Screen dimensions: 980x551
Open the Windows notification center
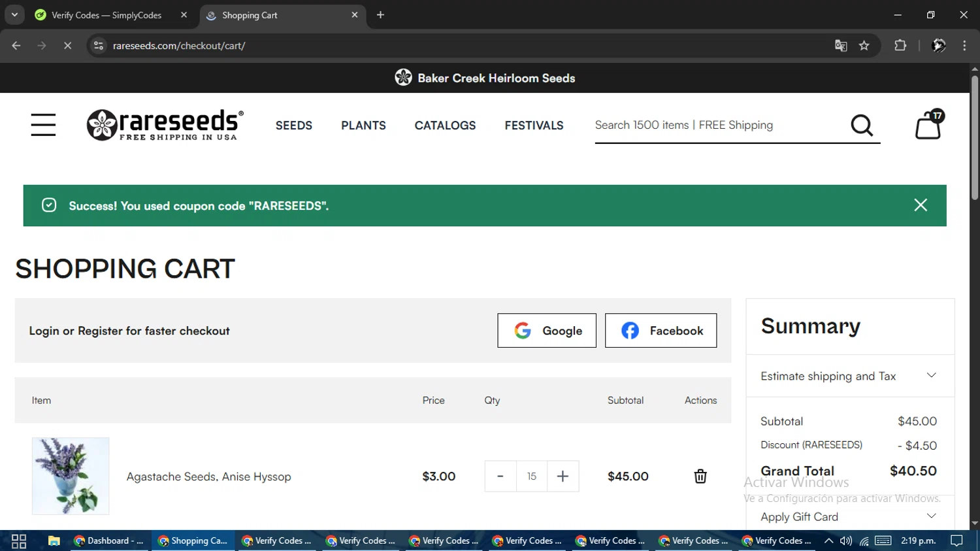(x=957, y=541)
